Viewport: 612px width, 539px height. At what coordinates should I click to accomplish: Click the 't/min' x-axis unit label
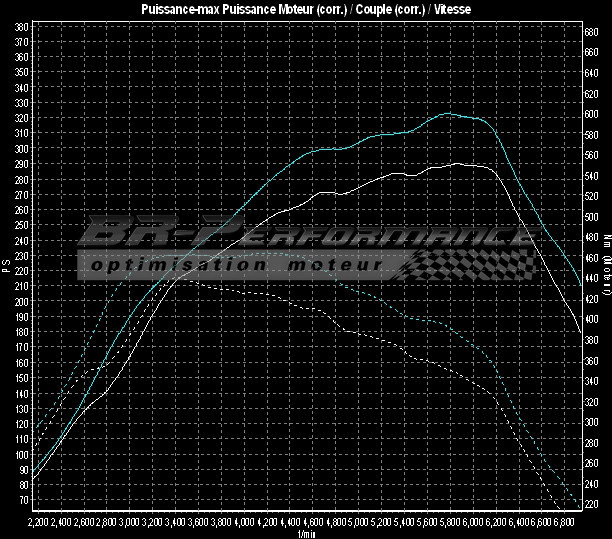click(306, 533)
